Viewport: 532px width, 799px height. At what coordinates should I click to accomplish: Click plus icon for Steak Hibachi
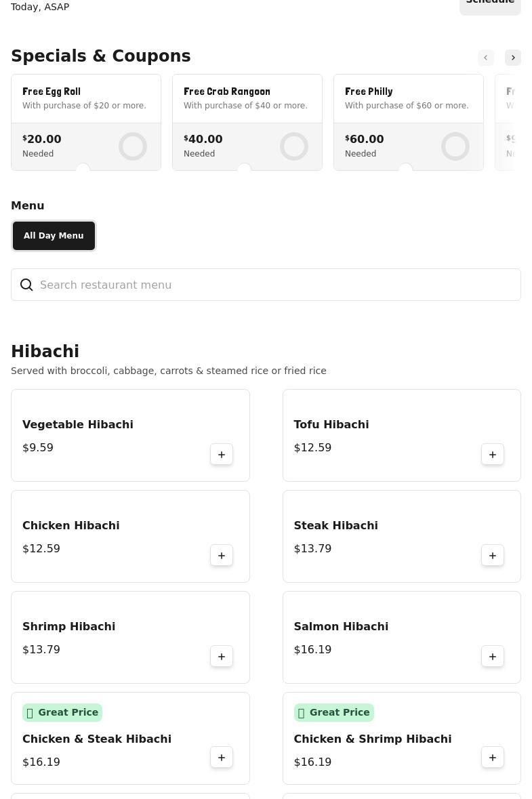point(493,556)
